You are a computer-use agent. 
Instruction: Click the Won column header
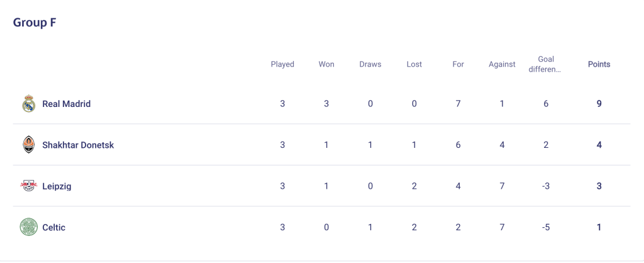tap(326, 64)
